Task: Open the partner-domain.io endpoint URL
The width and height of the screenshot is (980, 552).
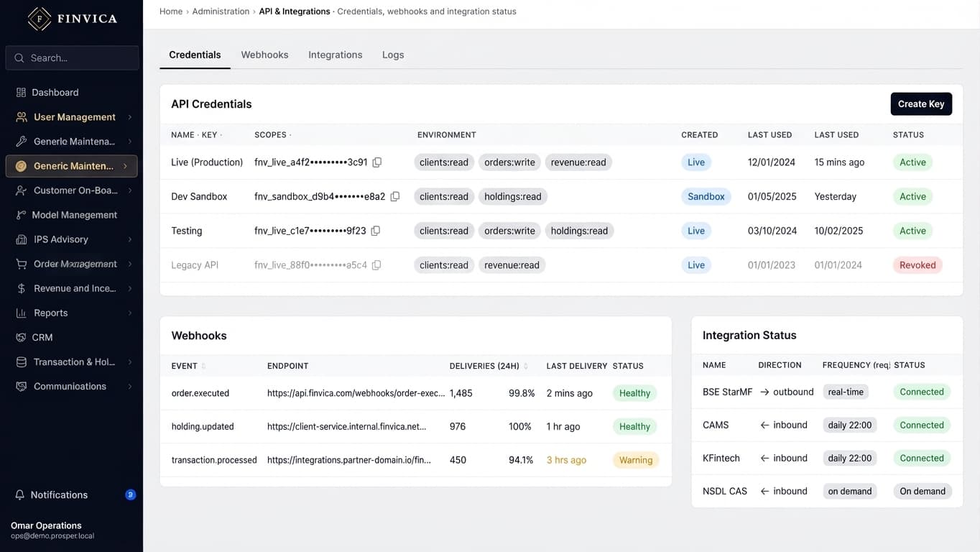Action: 349,460
